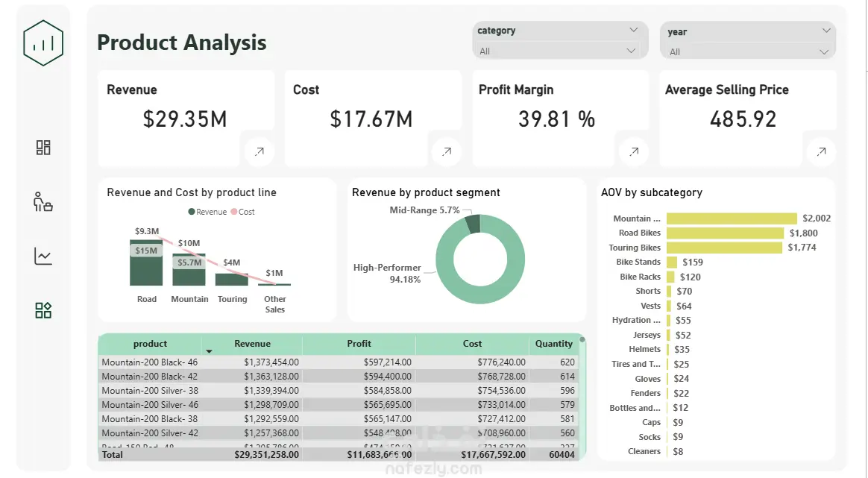Screen dimensions: 868x478
Task: Click the table vertical scrollbar handle
Action: click(582, 339)
